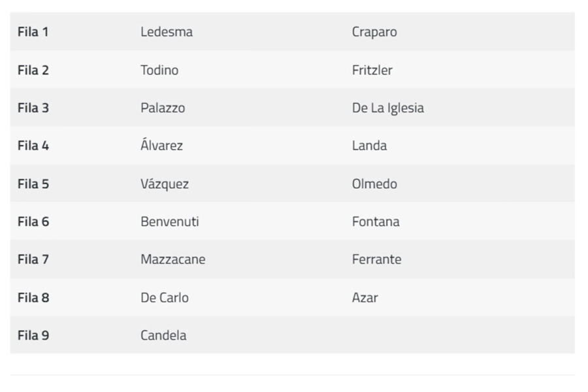Click the Fontana entry
Viewport: 588px width, 392px height.
tap(376, 221)
